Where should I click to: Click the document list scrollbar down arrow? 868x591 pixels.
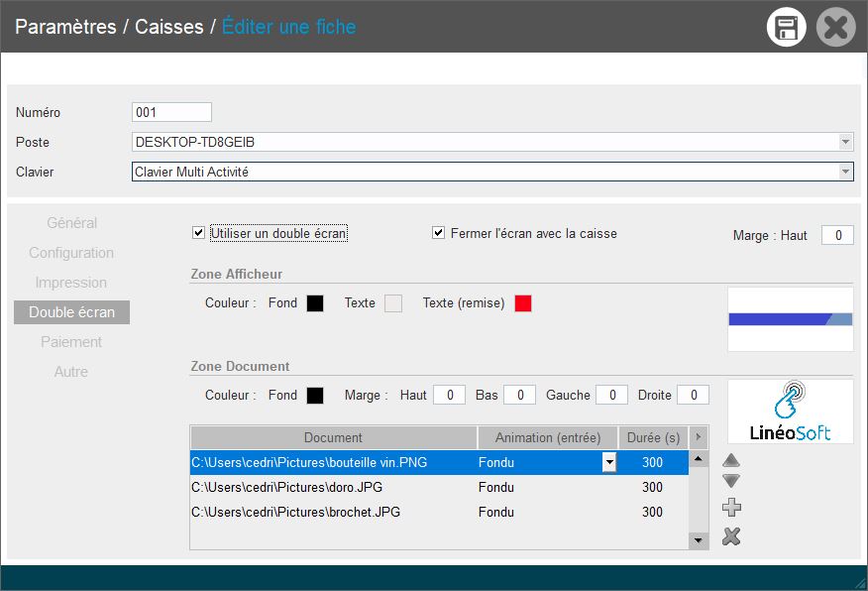[698, 540]
